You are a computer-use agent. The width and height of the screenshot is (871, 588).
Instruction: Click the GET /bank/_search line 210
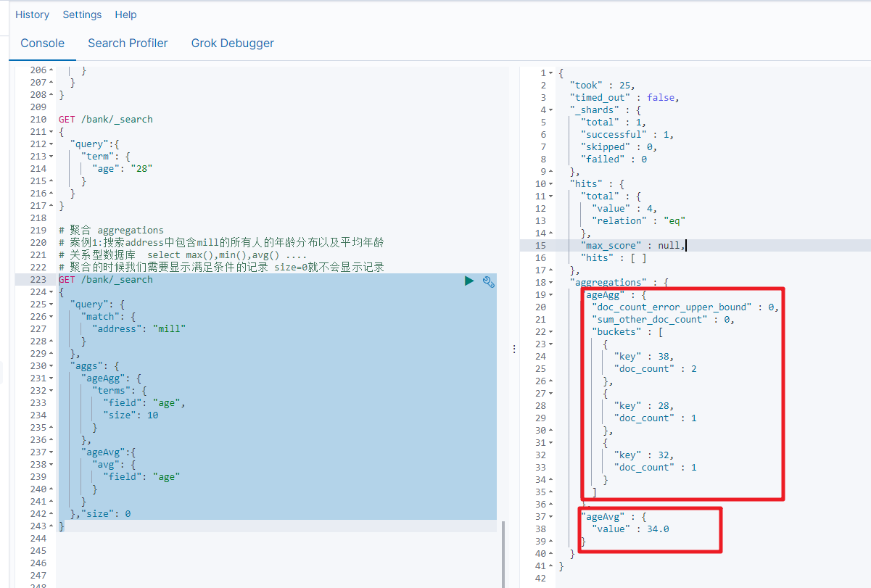click(106, 120)
